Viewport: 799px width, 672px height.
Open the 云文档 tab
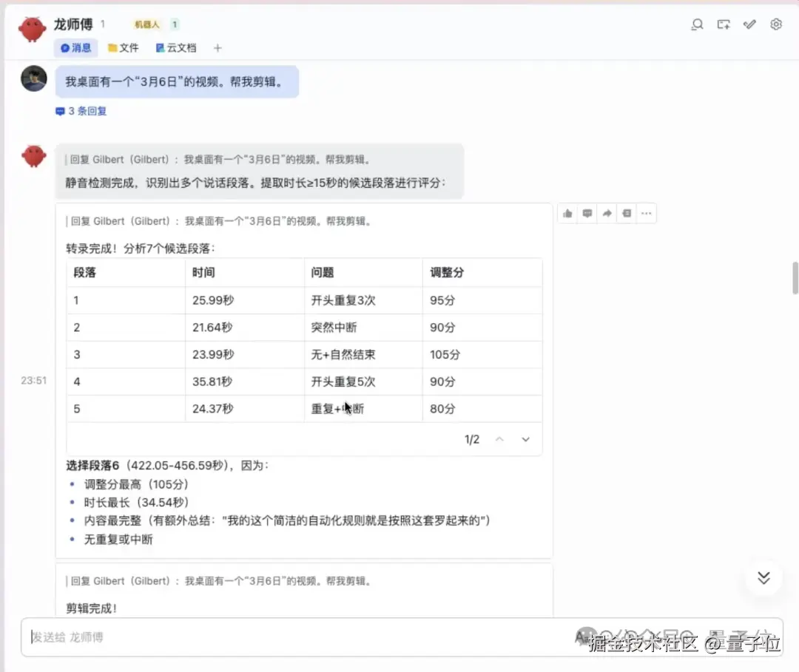tap(176, 48)
